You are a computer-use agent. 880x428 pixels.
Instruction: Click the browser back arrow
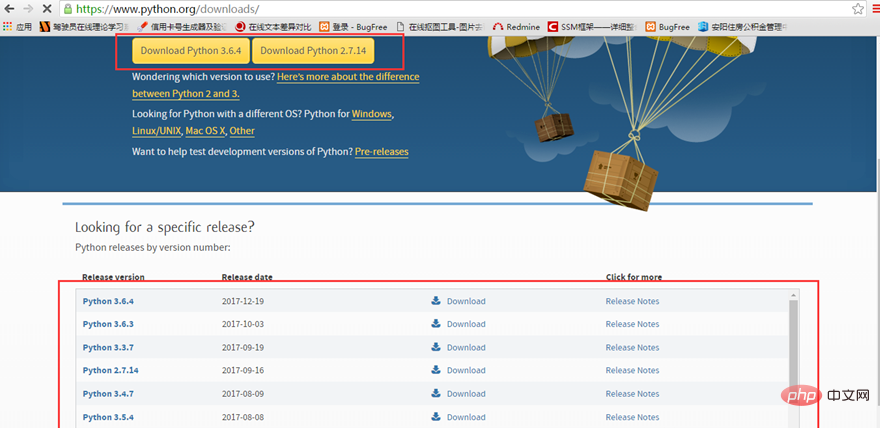[x=9, y=9]
